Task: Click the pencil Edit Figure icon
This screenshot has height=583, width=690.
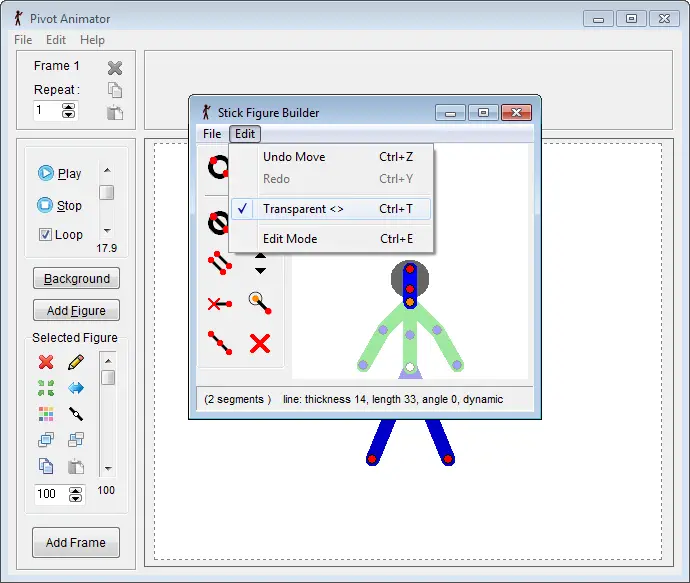Action: (x=76, y=362)
